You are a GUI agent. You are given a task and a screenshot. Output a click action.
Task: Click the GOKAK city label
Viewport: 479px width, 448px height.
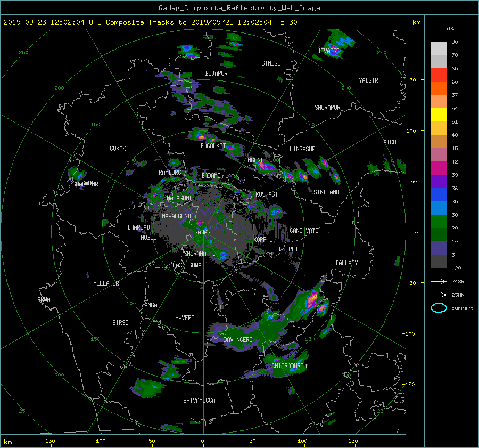pos(118,149)
